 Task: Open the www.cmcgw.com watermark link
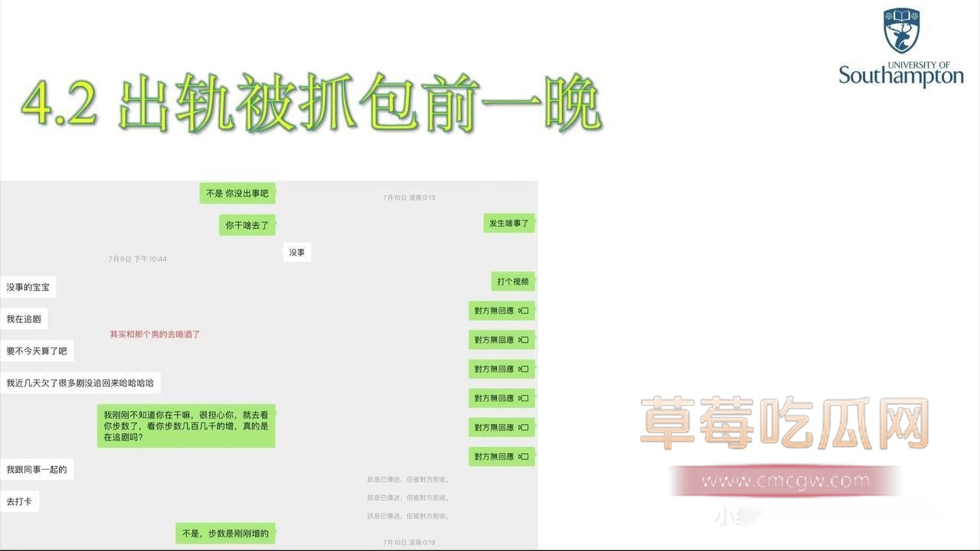tap(785, 481)
